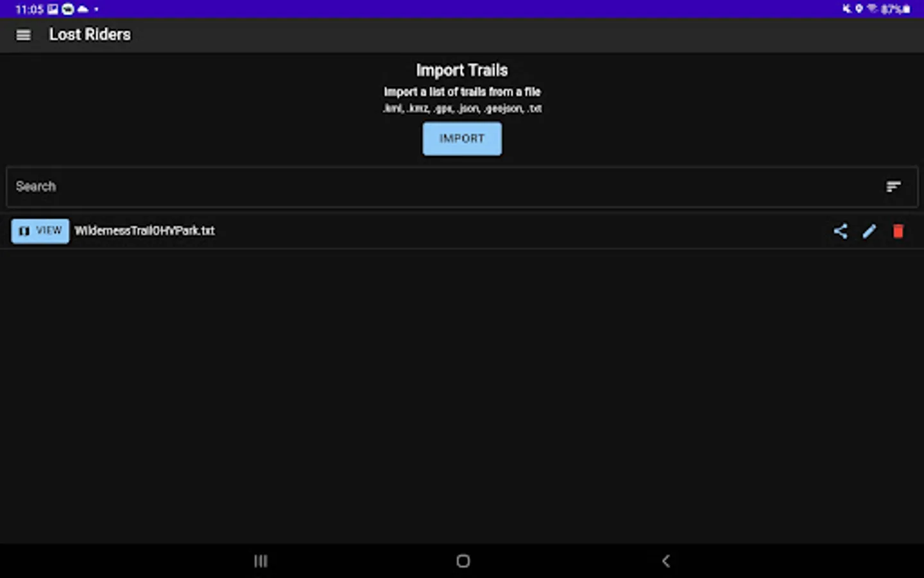This screenshot has height=578, width=924.
Task: Click the supported file formats text
Action: [x=462, y=109]
